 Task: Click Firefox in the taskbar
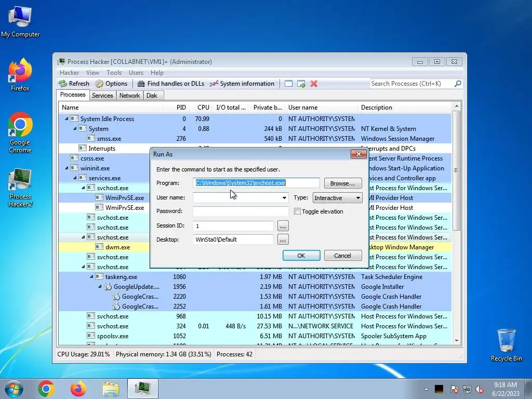coord(78,389)
